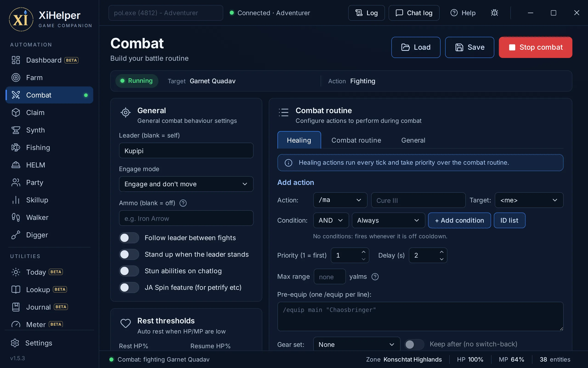This screenshot has height=368, width=588.
Task: Enable JA Spin feature toggle
Action: [x=129, y=287]
